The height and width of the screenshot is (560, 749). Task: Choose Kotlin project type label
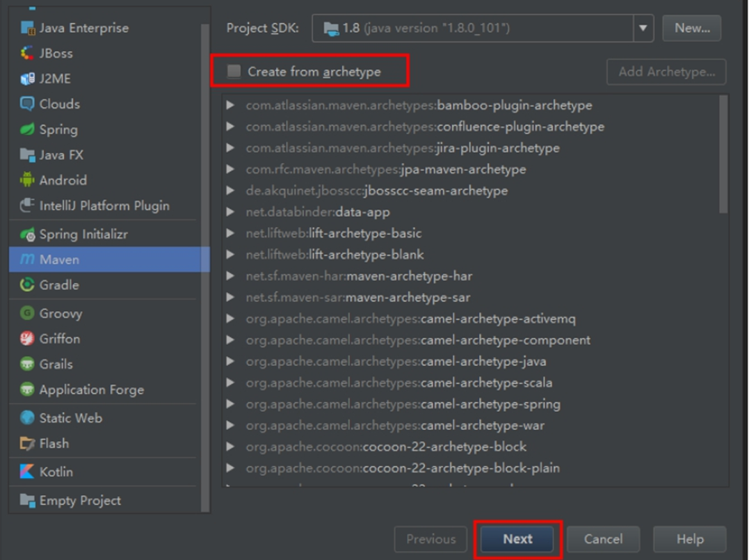[x=56, y=472]
